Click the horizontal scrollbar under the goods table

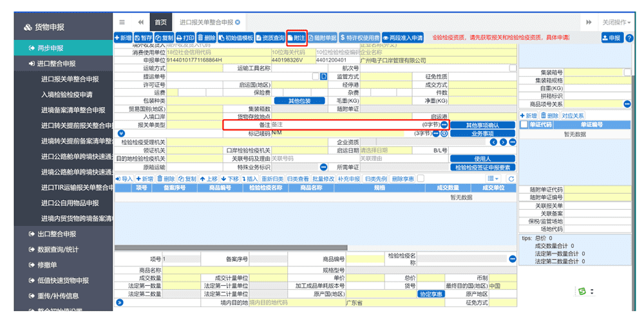pyautogui.click(x=231, y=248)
